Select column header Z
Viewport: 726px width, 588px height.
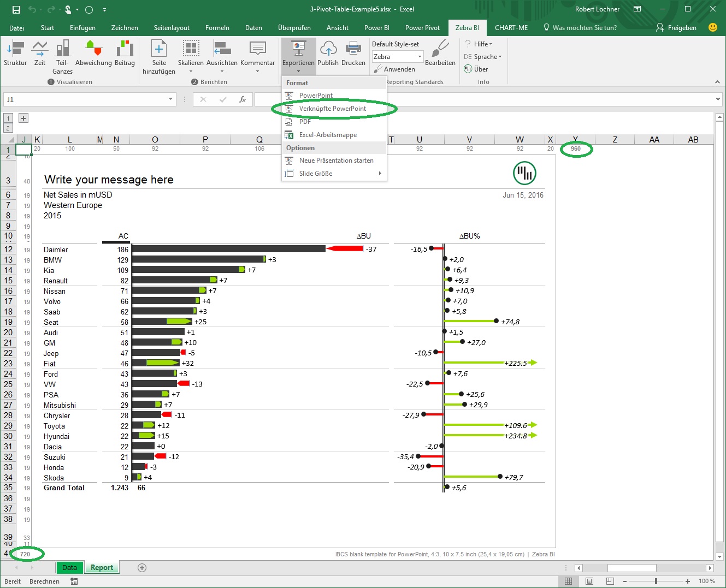(x=615, y=140)
